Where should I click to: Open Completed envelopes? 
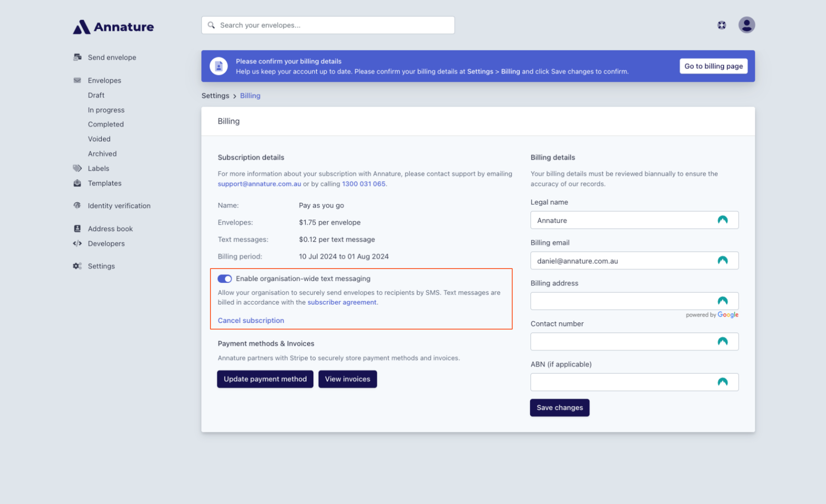pyautogui.click(x=106, y=124)
